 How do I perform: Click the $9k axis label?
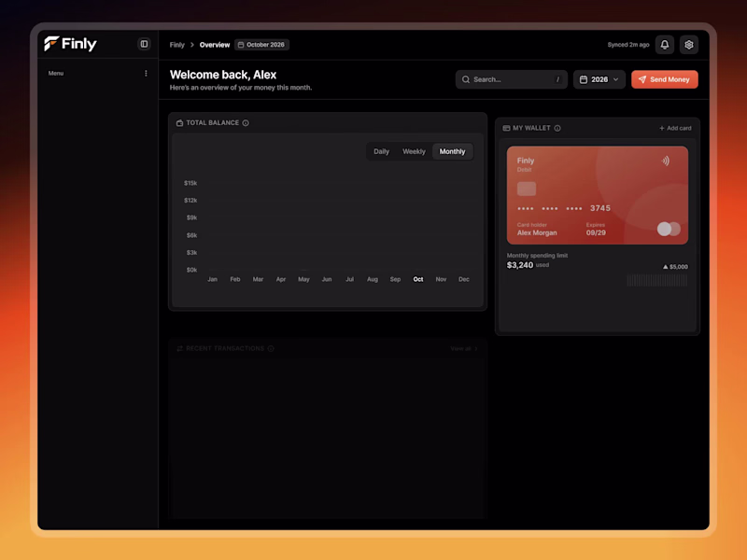click(191, 217)
